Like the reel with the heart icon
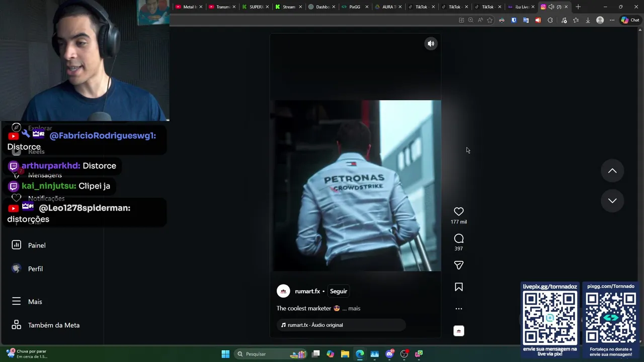Image resolution: width=644 pixels, height=362 pixels. [458, 212]
